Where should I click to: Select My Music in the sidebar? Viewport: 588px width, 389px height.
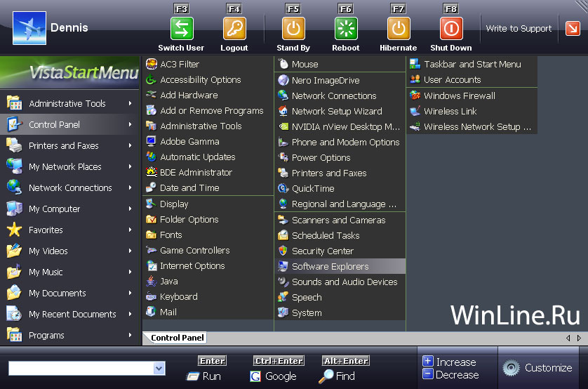coord(69,272)
